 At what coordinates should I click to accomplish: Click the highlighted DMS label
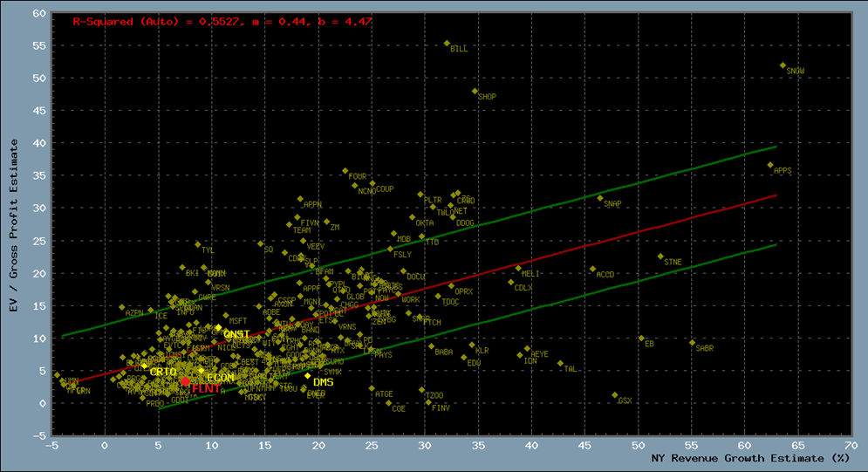pos(324,382)
